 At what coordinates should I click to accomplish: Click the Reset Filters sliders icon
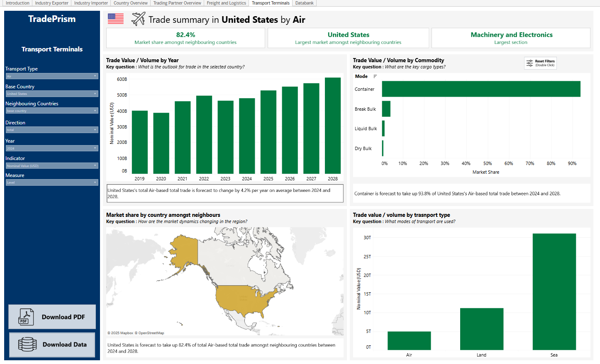[x=530, y=63]
